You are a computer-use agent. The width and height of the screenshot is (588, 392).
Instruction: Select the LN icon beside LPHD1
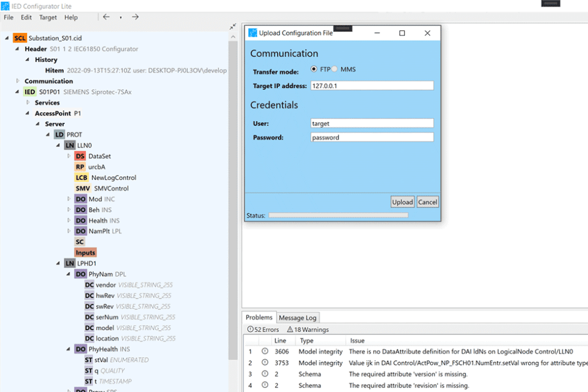(x=71, y=263)
